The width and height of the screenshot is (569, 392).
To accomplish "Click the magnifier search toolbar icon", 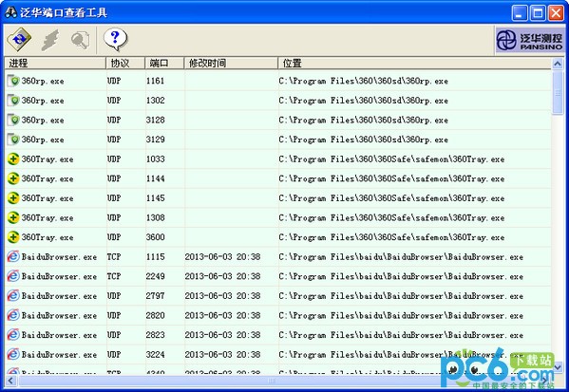I will 80,40.
